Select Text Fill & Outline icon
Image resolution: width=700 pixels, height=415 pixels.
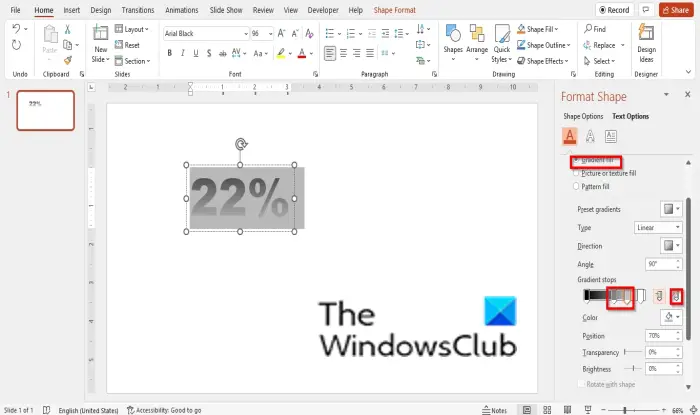coord(569,136)
